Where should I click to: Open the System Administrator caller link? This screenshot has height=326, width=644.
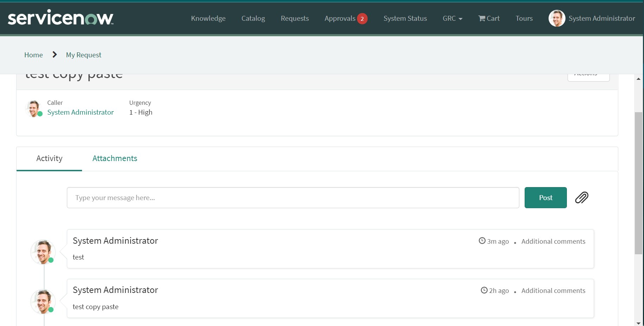tap(80, 112)
